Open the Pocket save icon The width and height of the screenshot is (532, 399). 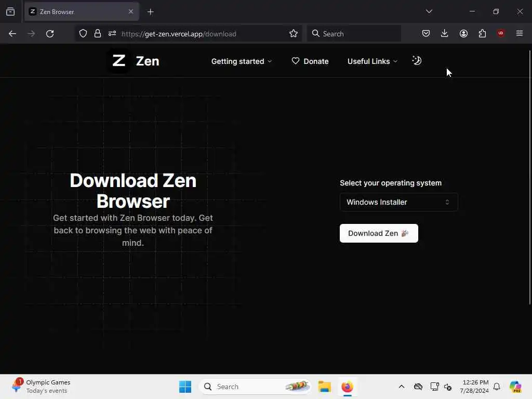coord(426,33)
